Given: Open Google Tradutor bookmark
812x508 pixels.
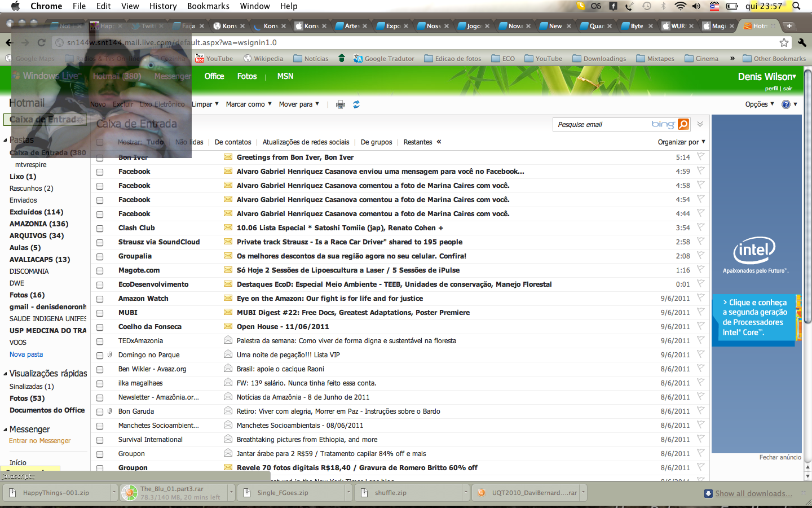Looking at the screenshot, I should (x=383, y=58).
